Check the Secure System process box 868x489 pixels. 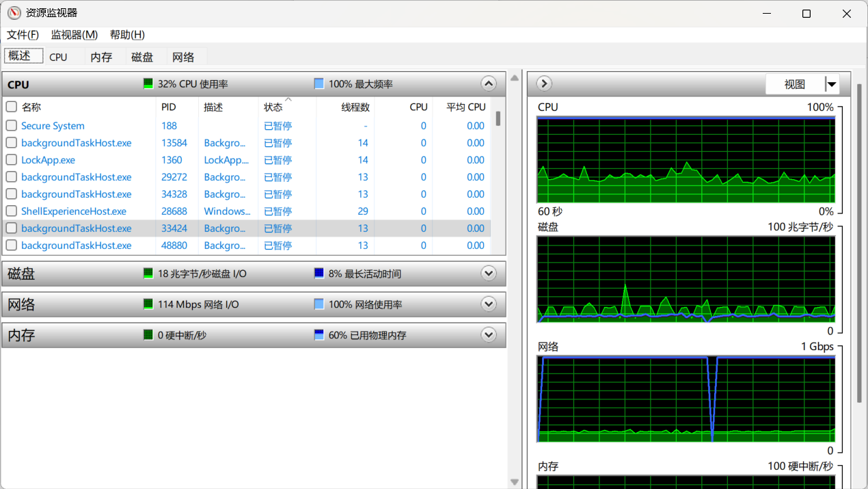coord(11,125)
